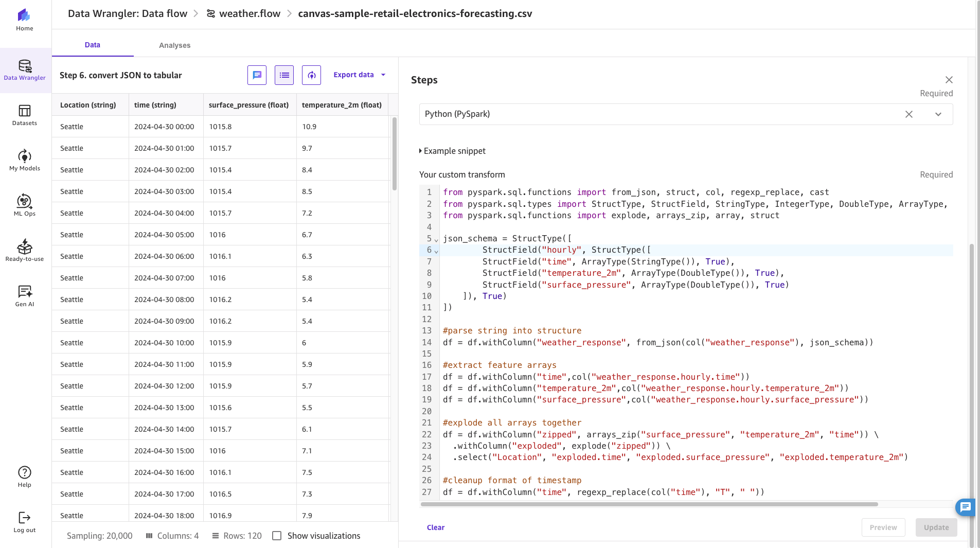Screen dimensions: 980x548
Task: Open the Datasets section
Action: [25, 115]
